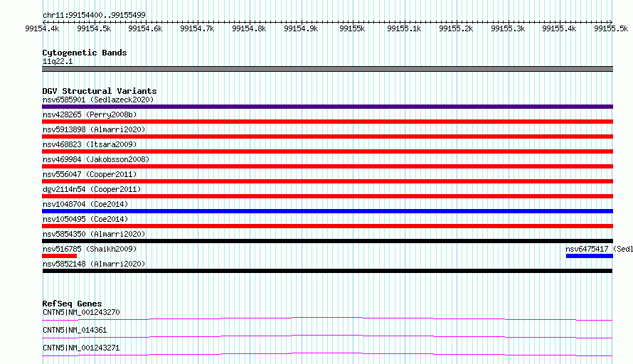Click the magenta CNTN5 NM_001243271 transcript line
Viewport: 633px width, 364px height.
(x=327, y=354)
